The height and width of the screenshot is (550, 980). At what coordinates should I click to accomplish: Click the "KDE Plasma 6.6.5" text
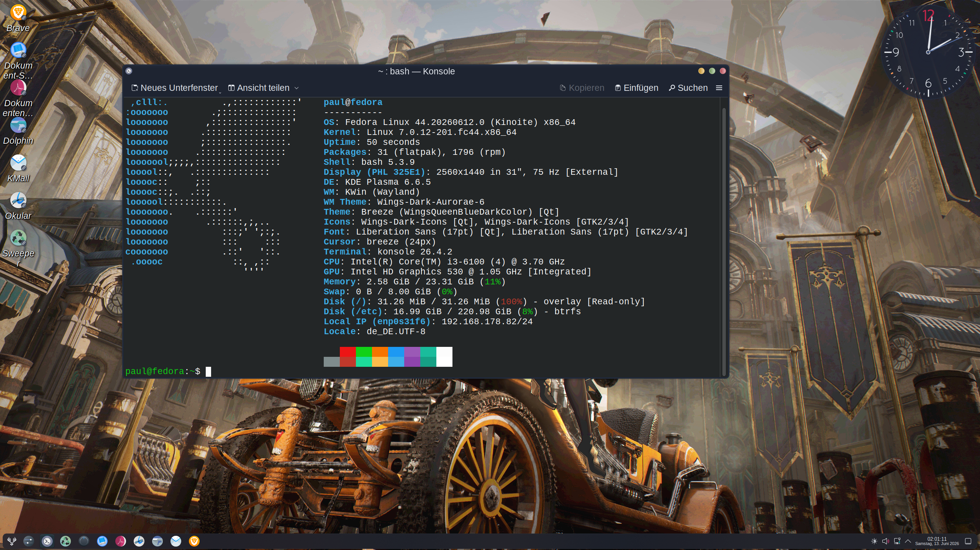click(x=388, y=182)
